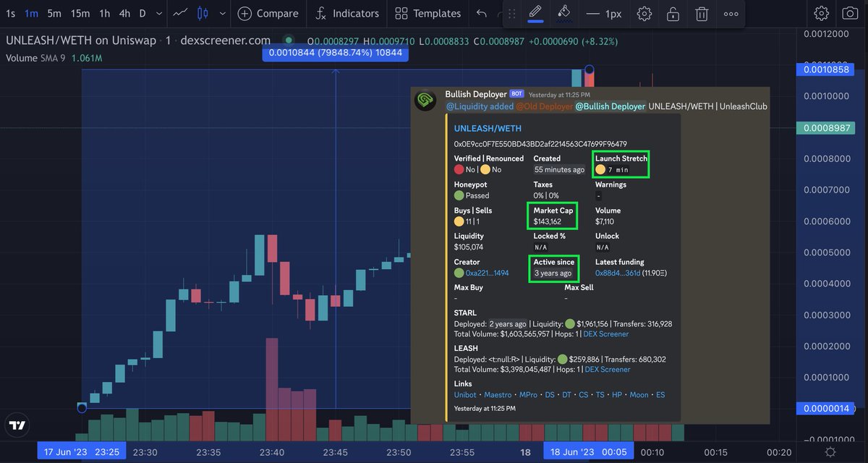Open time axis settings gear at bottom right
Viewport: 868px width, 463px height.
[x=831, y=452]
